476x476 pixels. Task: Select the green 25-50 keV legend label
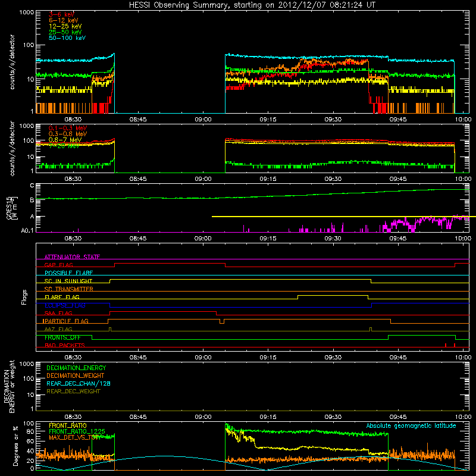point(65,32)
